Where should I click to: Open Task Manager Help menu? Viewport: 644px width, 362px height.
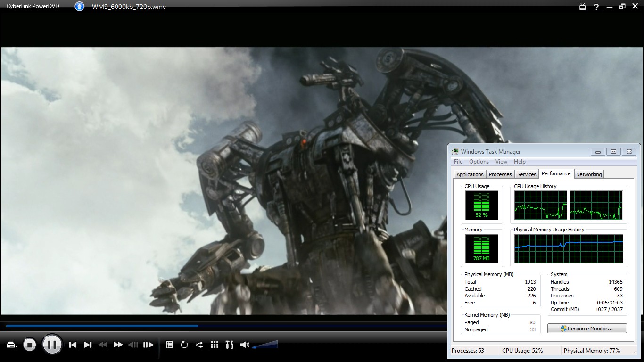click(x=520, y=162)
